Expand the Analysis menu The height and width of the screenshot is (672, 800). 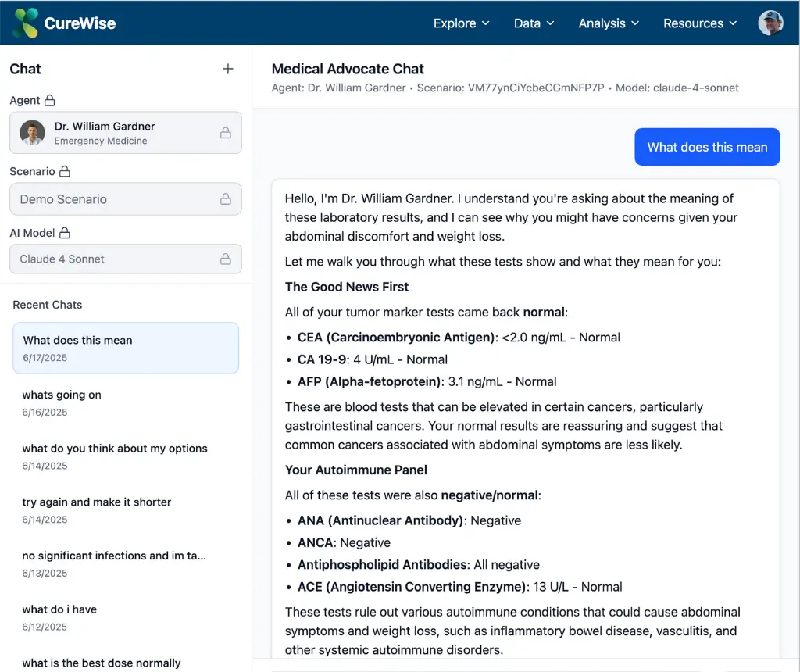click(609, 23)
